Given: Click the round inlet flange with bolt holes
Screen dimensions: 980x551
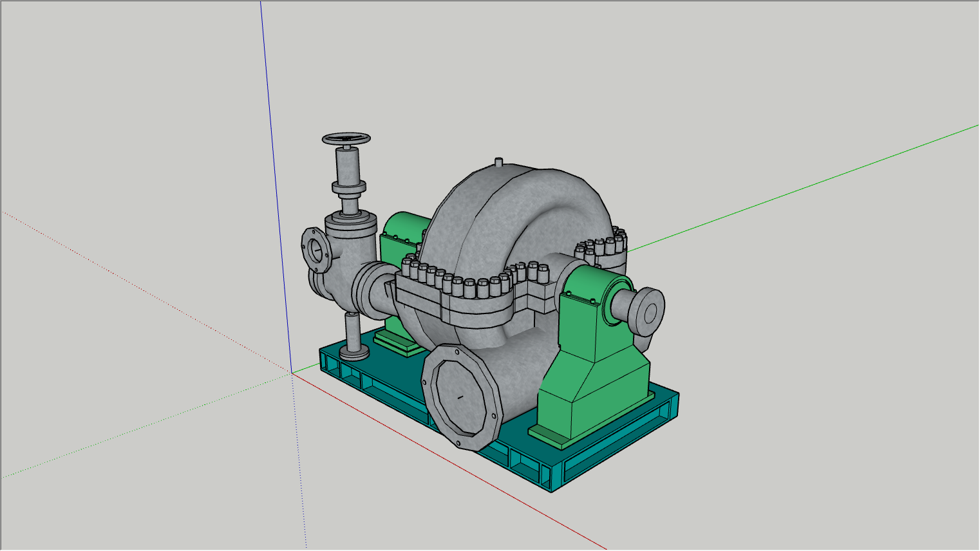Looking at the screenshot, I should point(315,249).
